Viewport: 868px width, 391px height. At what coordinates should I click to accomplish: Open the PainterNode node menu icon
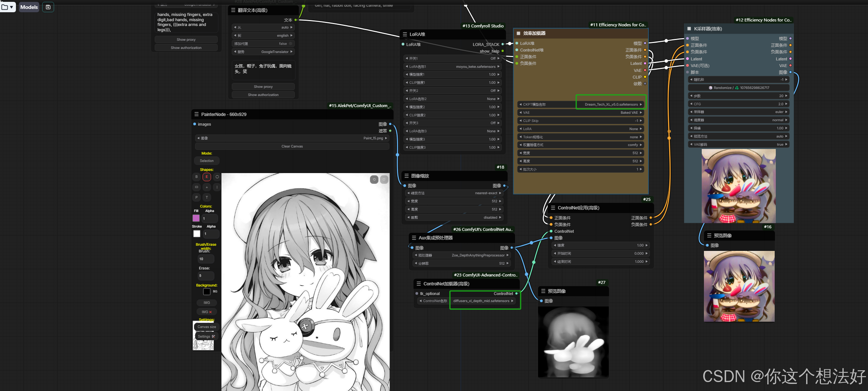[197, 114]
